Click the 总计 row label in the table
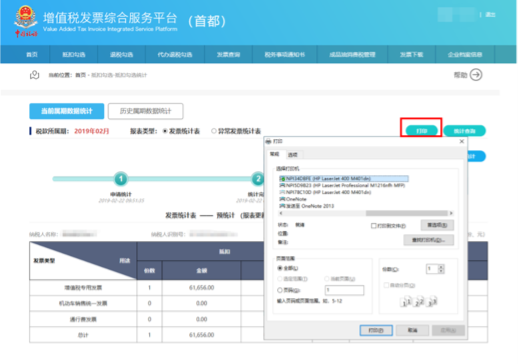Viewport: 518px width, 364px height. 83,335
